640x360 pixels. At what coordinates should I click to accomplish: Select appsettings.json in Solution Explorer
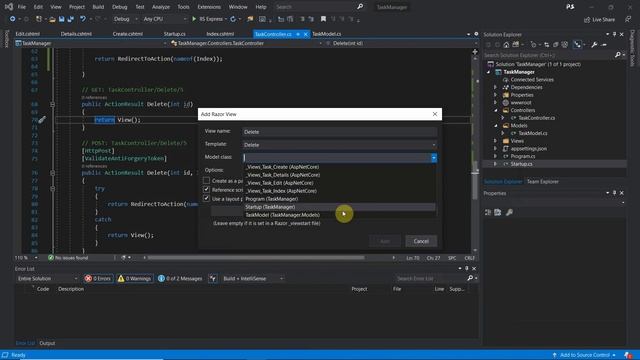(528, 149)
